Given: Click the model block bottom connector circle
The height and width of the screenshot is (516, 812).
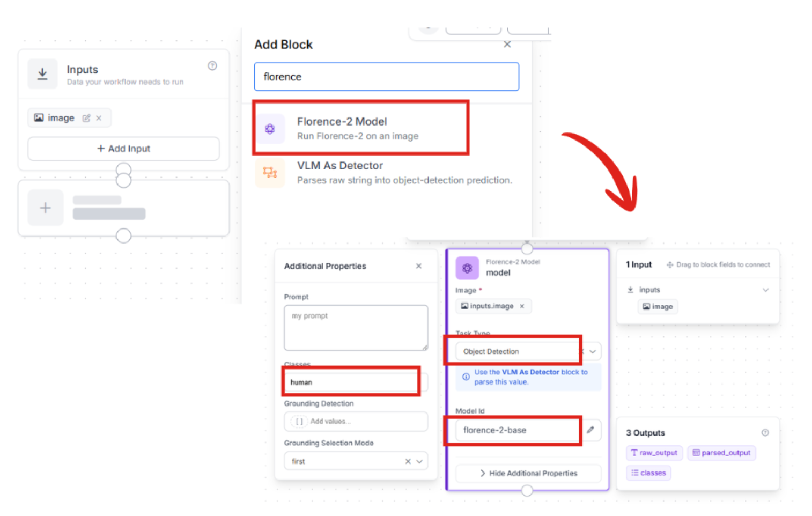Looking at the screenshot, I should coord(527,490).
